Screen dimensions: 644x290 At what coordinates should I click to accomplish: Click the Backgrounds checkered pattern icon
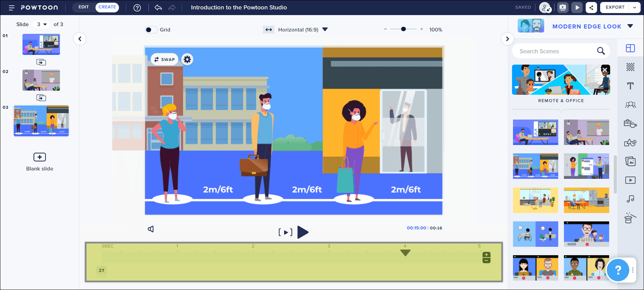click(x=630, y=67)
